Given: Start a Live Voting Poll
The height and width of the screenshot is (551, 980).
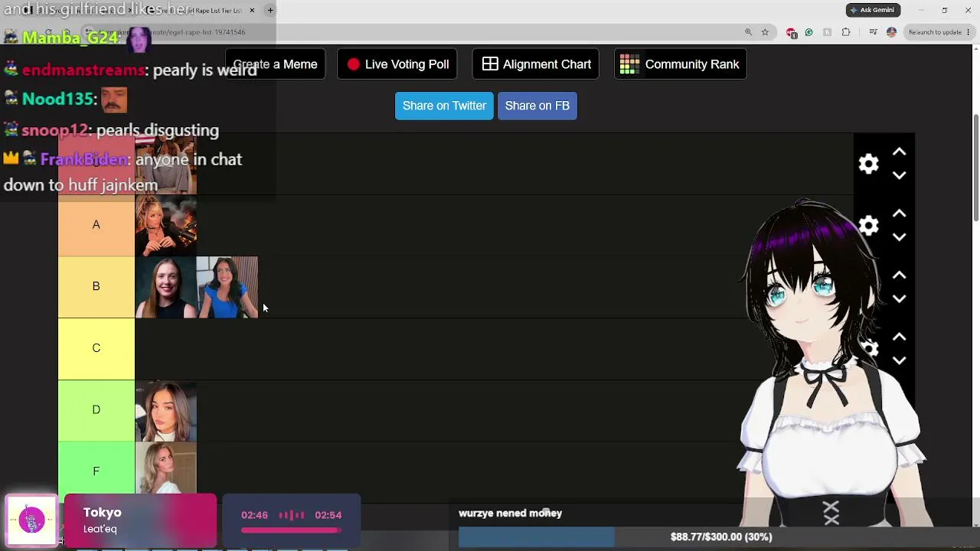Looking at the screenshot, I should coord(397,64).
